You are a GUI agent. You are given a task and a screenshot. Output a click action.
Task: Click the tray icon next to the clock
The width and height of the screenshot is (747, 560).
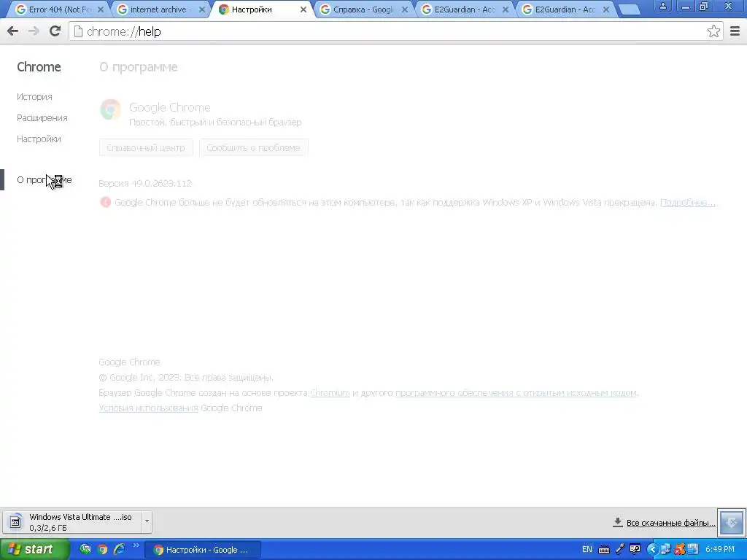click(692, 550)
